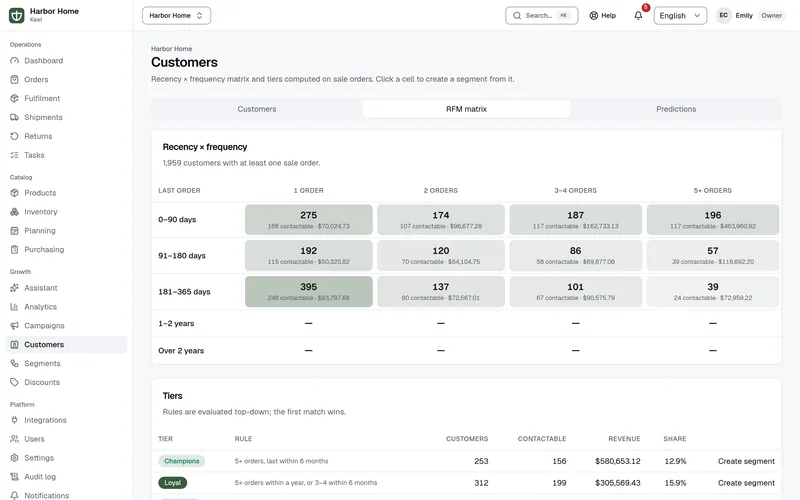Click the Audit log icon

click(x=14, y=477)
